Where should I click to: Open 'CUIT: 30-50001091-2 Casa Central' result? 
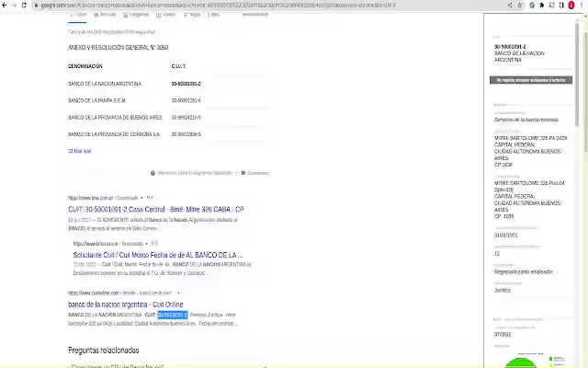pos(155,209)
